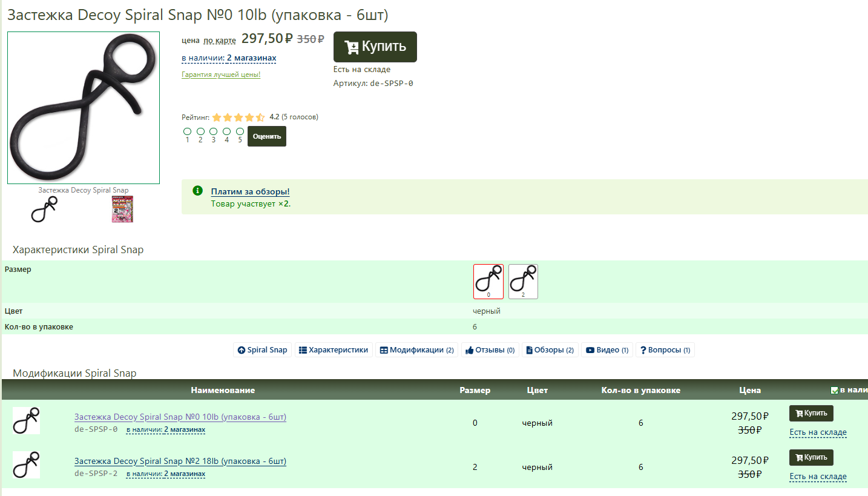Screen dimensions: 868x496
Task: Click в наличии: 2 магазинах in de-SPSP-0 row
Action: pyautogui.click(x=166, y=430)
